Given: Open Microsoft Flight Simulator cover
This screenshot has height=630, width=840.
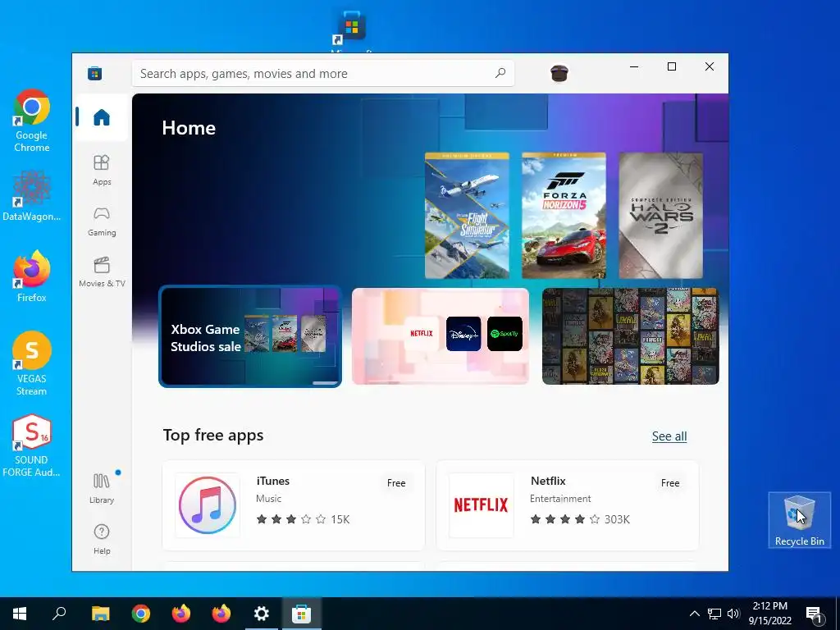Looking at the screenshot, I should (x=467, y=216).
